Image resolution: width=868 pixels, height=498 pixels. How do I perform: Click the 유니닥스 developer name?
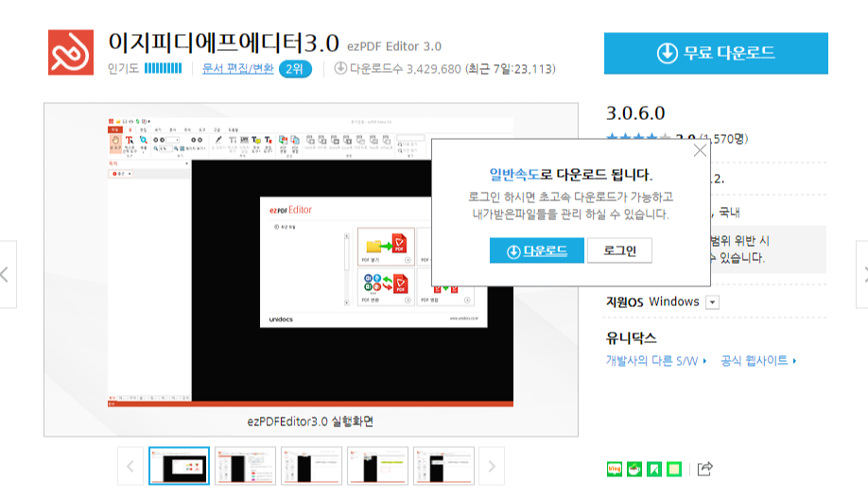[x=631, y=338]
